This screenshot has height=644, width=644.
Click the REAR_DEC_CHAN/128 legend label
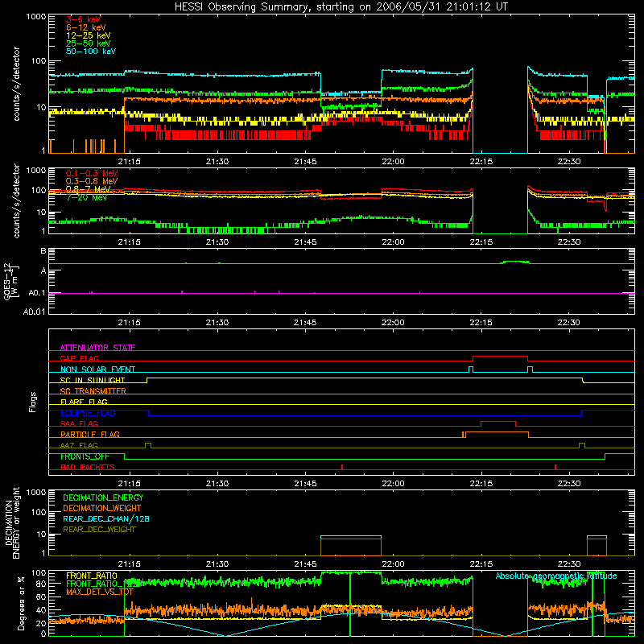[106, 519]
